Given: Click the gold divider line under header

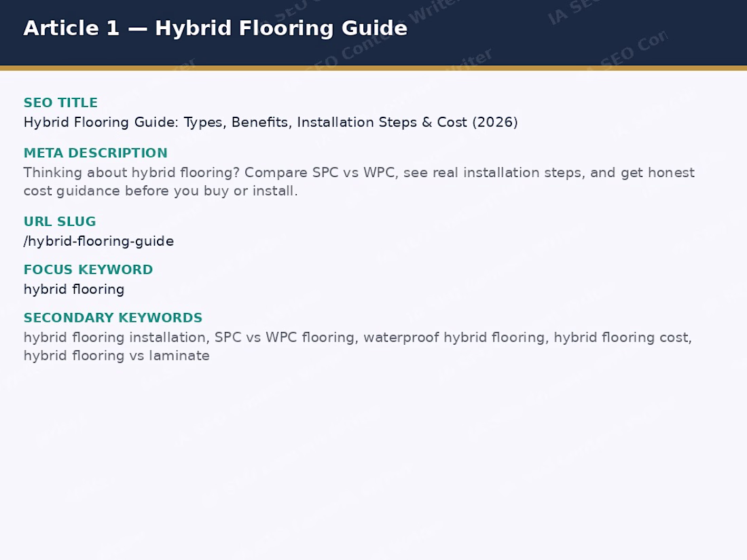Looking at the screenshot, I should tap(373, 68).
